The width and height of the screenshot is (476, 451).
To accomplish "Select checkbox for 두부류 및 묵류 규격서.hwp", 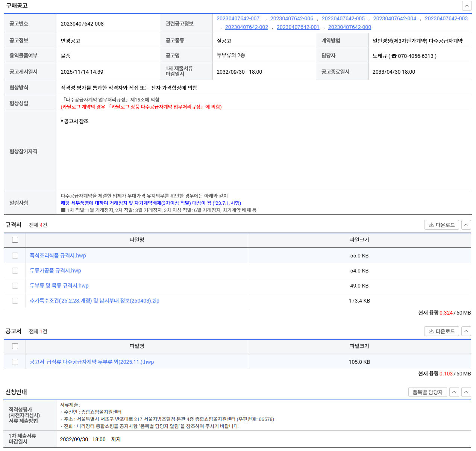I will pyautogui.click(x=15, y=286).
